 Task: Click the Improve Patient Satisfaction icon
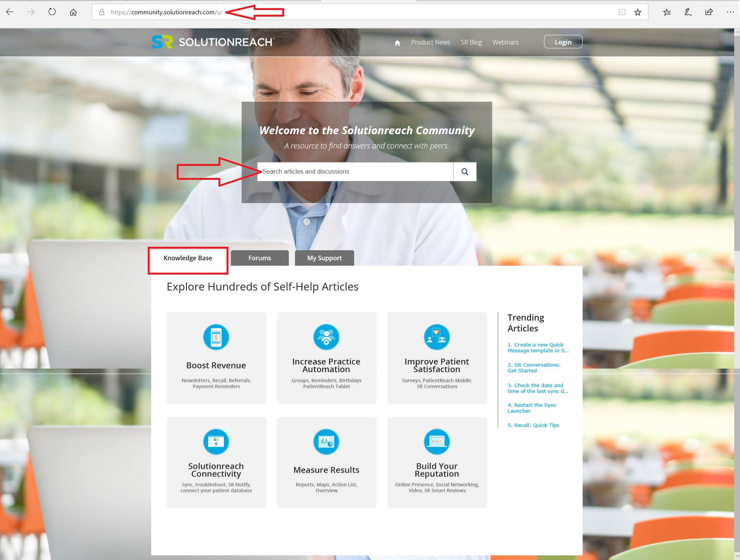437,337
